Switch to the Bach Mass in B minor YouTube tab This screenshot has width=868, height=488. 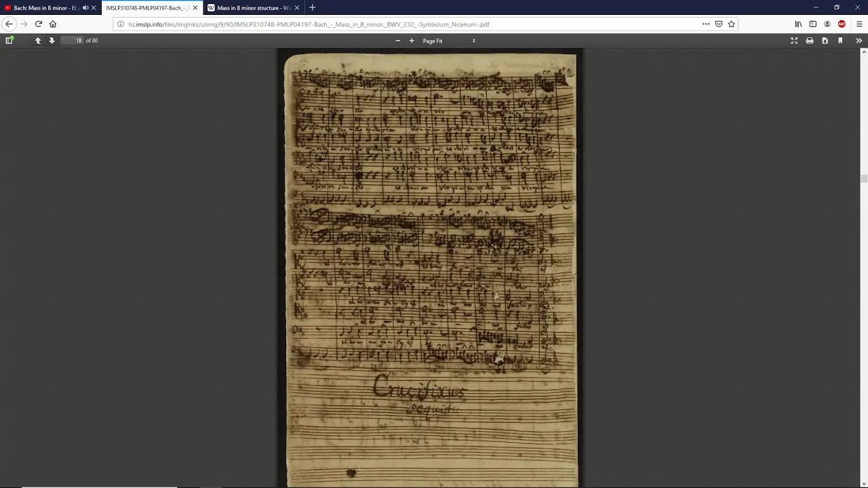(45, 7)
